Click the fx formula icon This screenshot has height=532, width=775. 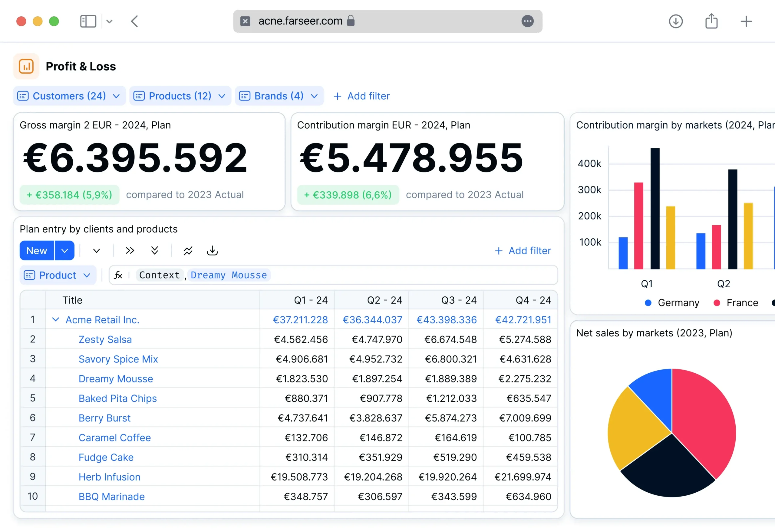coord(118,275)
